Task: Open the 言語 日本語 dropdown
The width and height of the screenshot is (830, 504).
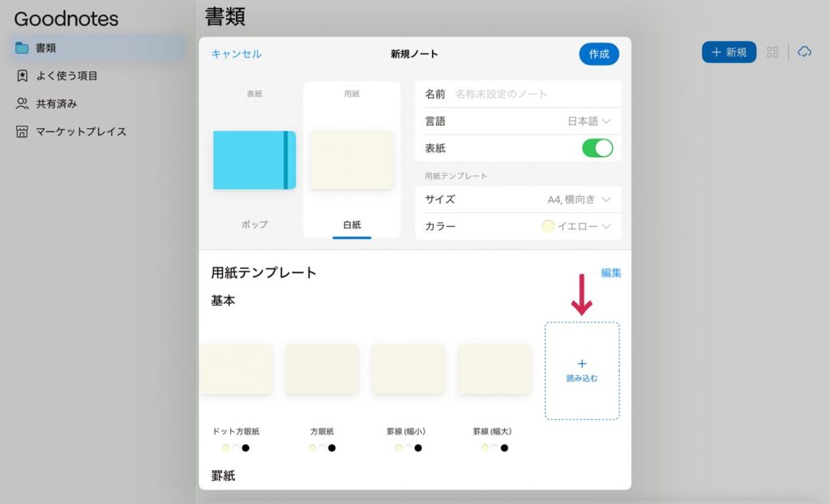Action: pyautogui.click(x=589, y=121)
